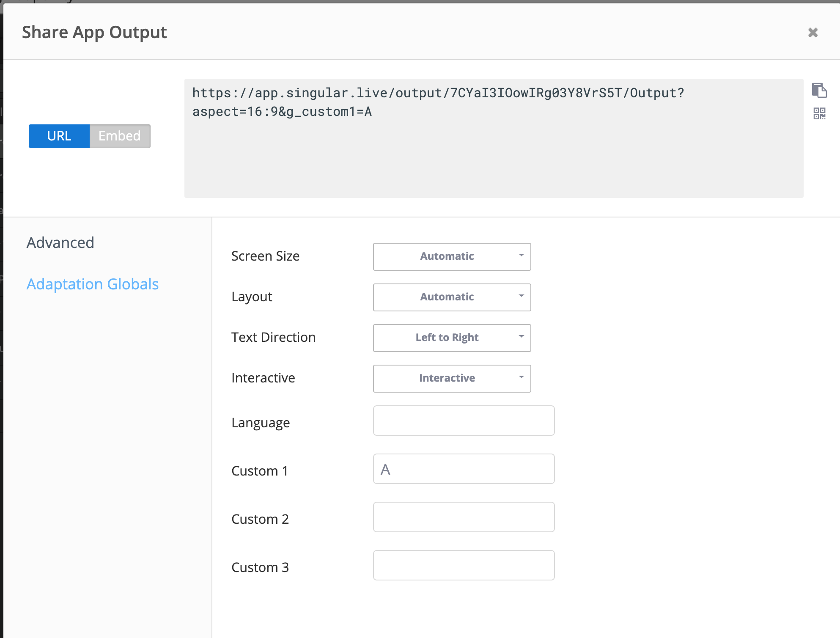Click the Text Direction caret arrow
Screen dimensions: 840x638
coord(521,336)
